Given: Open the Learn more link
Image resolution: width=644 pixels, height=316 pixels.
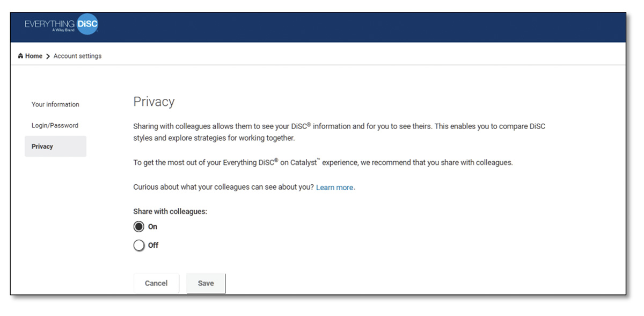Looking at the screenshot, I should pos(335,188).
